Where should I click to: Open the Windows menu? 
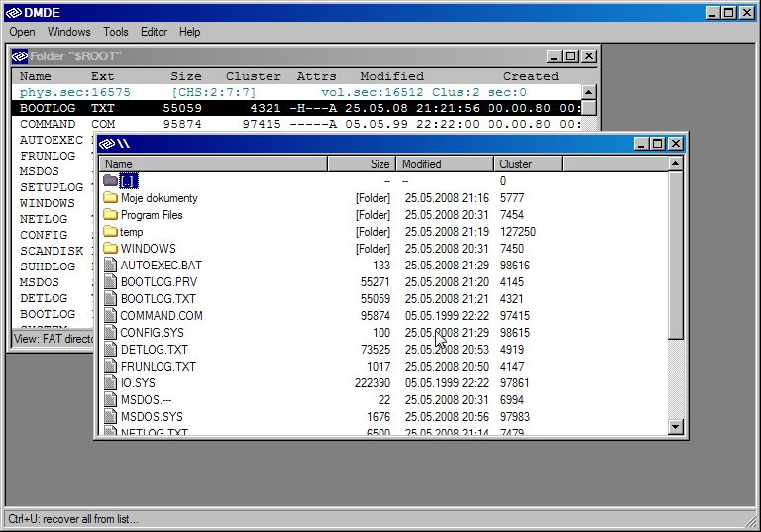coord(69,32)
